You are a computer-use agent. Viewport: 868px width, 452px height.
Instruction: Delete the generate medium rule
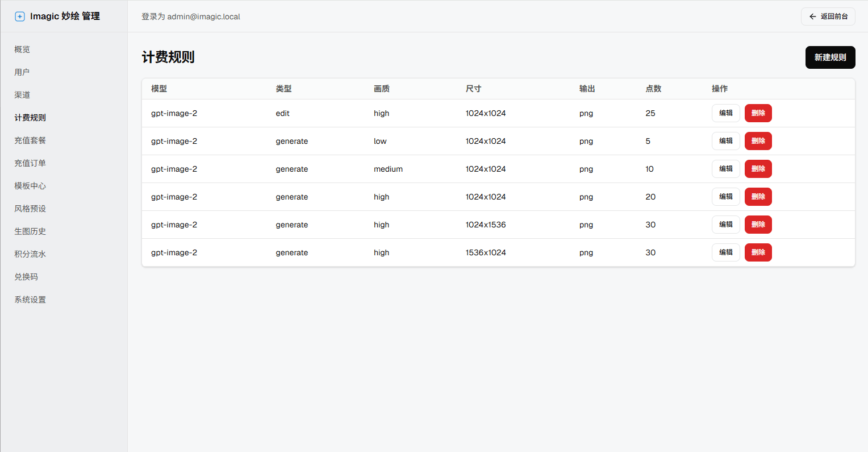coord(758,169)
